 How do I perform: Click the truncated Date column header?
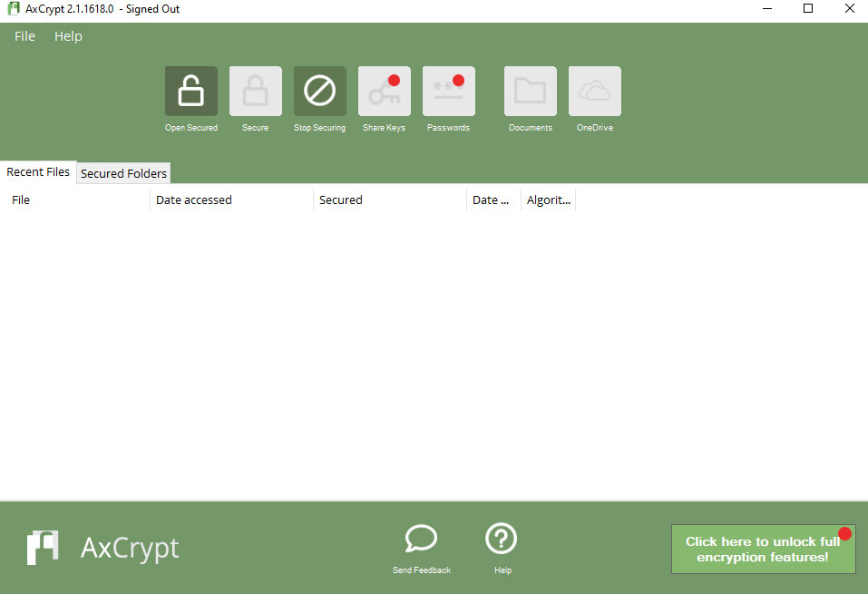[x=493, y=200]
